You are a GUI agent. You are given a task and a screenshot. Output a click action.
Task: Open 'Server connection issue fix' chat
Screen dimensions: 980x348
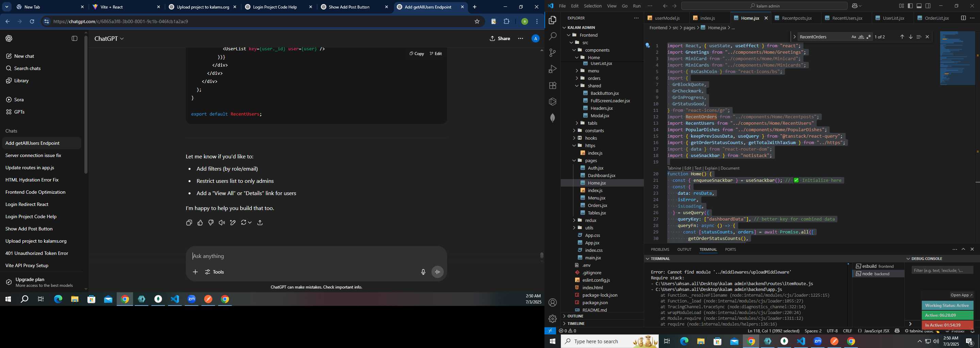[42, 155]
